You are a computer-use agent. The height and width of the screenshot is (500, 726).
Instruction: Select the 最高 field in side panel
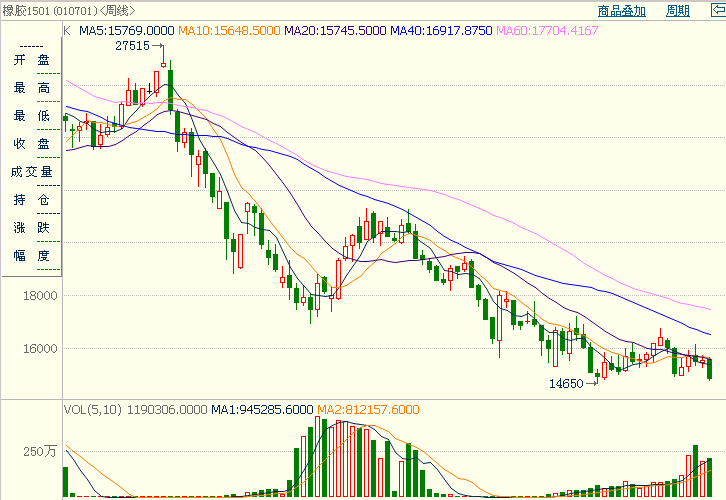point(30,88)
